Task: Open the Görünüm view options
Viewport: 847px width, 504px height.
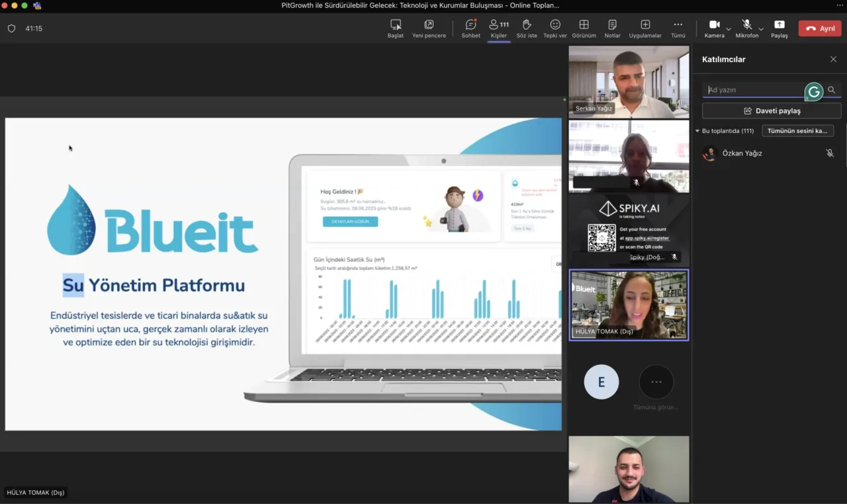Action: [584, 28]
